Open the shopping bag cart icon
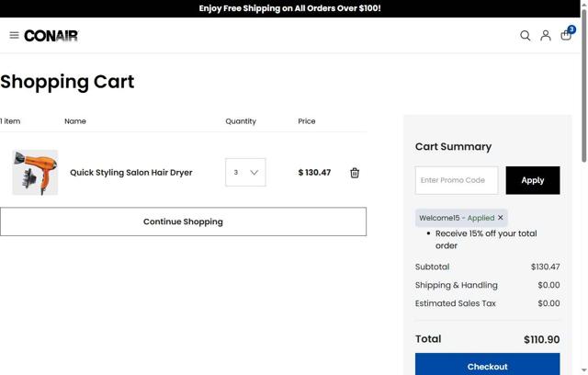 point(566,35)
